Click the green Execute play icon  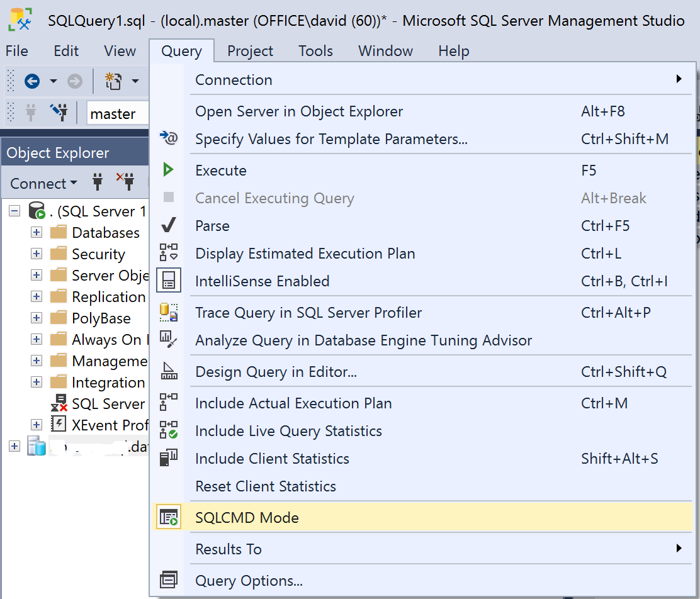pos(168,170)
